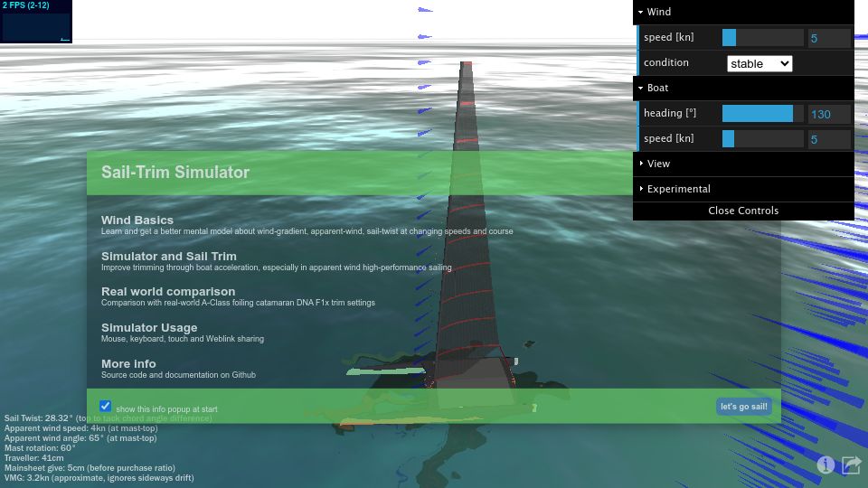Click the heading value field showing 130
Screen dimensions: 868x488
click(829, 114)
